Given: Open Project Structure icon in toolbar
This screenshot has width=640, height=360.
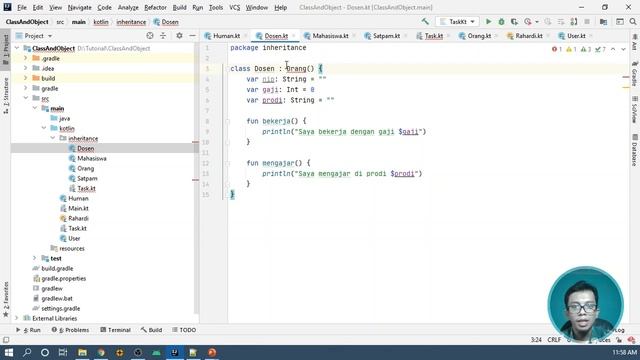Looking at the screenshot, I should (x=603, y=22).
